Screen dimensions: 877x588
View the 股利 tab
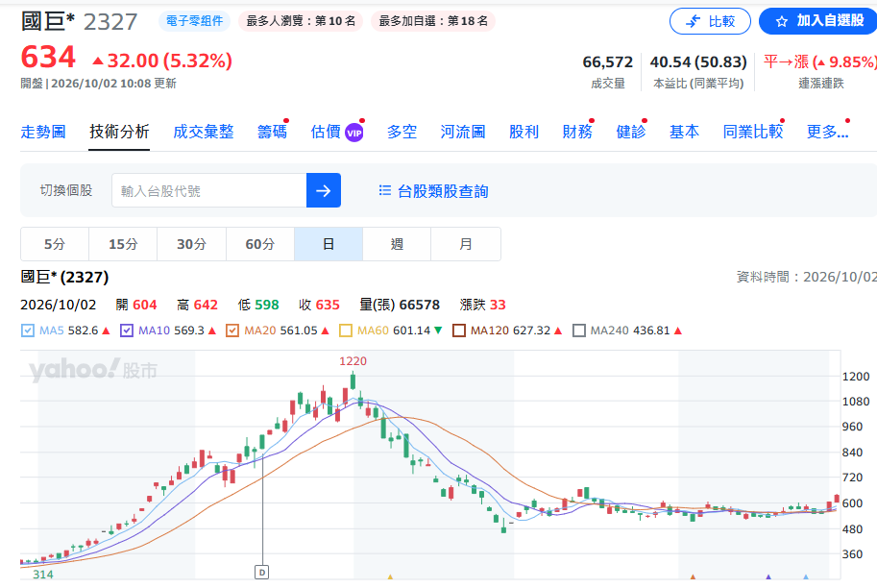click(x=524, y=132)
